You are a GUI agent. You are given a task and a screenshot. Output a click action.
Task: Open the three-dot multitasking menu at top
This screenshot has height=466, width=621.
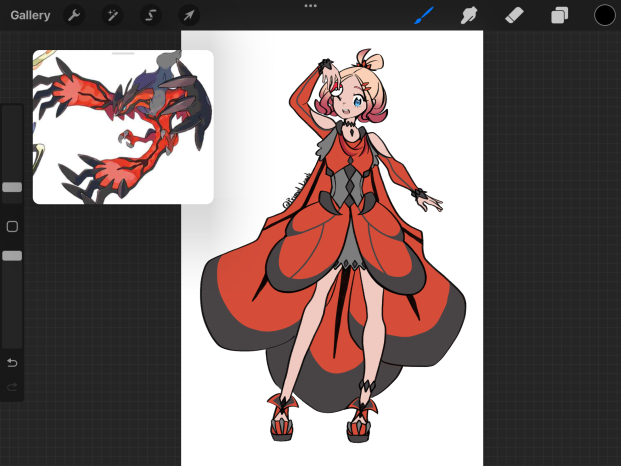click(x=310, y=6)
